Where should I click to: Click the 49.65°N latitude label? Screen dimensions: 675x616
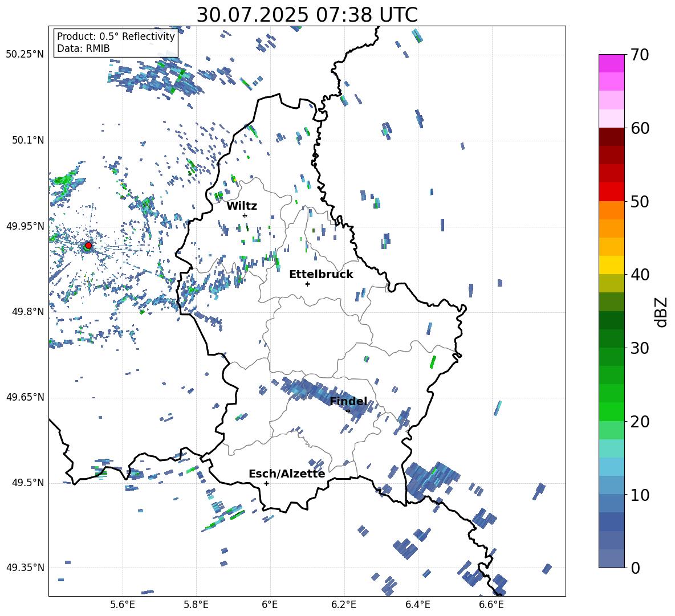[25, 397]
